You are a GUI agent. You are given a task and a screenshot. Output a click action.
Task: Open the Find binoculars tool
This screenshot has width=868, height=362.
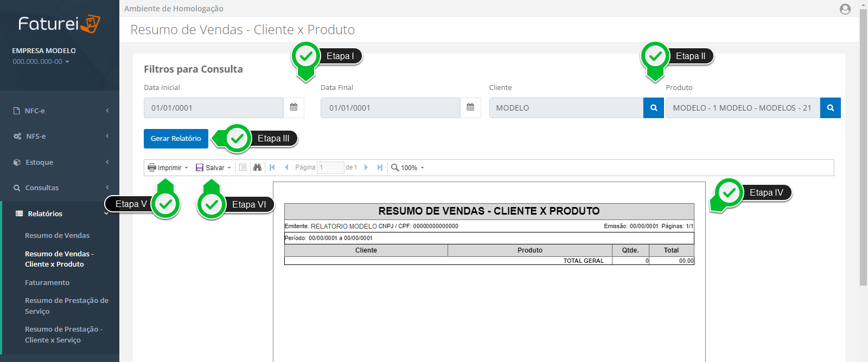pos(257,167)
